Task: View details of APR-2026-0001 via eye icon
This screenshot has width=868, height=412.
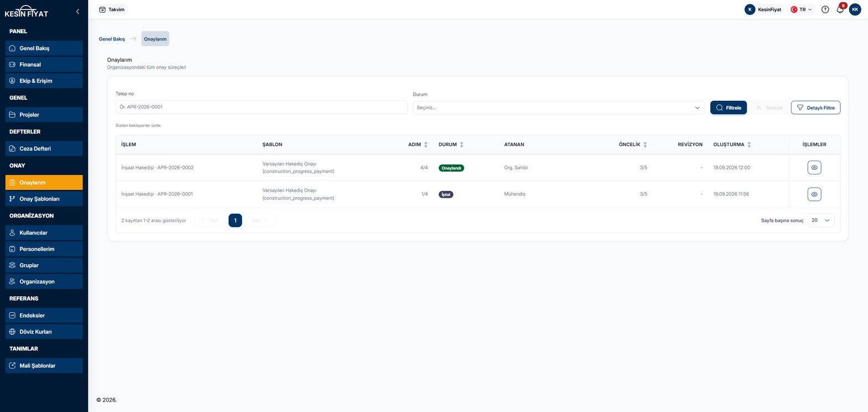Action: (814, 194)
